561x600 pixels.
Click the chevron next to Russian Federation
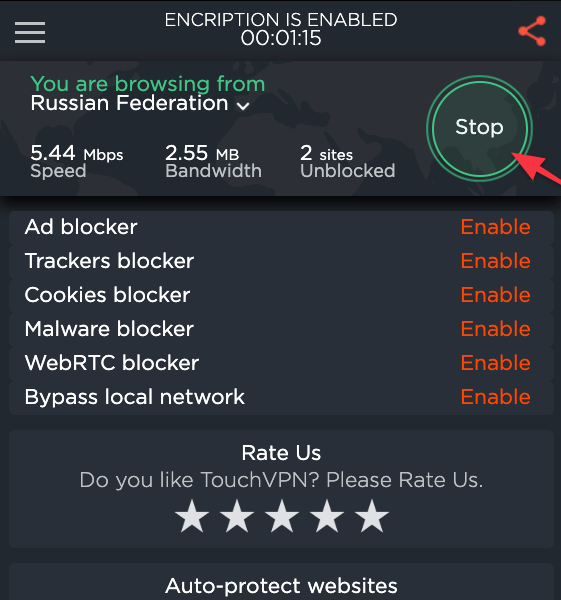click(243, 106)
